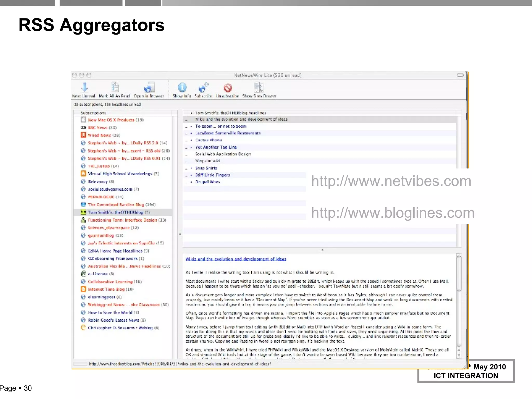Click the Mark All As Read icon
This screenshot has height=399, width=532.
[x=115, y=87]
